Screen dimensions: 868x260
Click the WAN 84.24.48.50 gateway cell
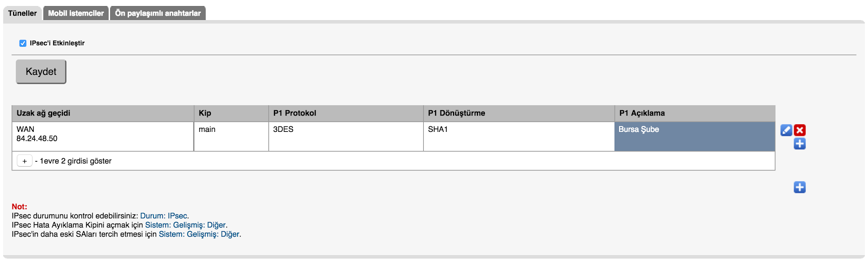click(x=103, y=136)
